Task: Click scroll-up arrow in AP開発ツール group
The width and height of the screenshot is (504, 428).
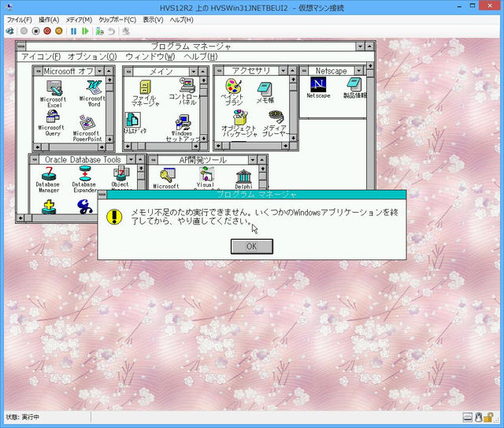Action: click(x=262, y=169)
